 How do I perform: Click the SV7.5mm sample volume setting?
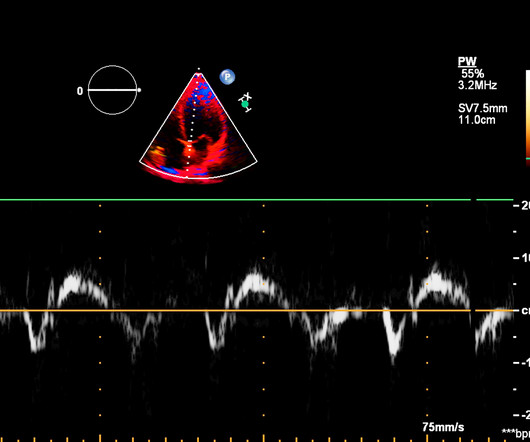[x=483, y=108]
